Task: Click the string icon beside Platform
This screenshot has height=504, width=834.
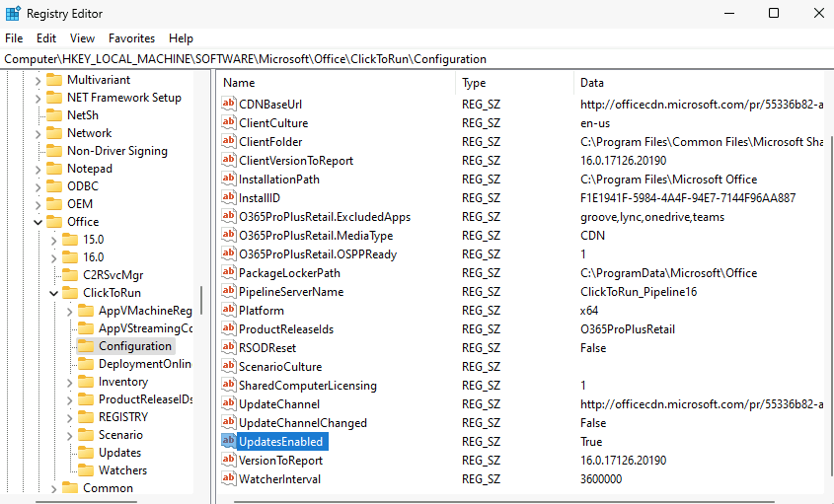Action: (x=229, y=310)
